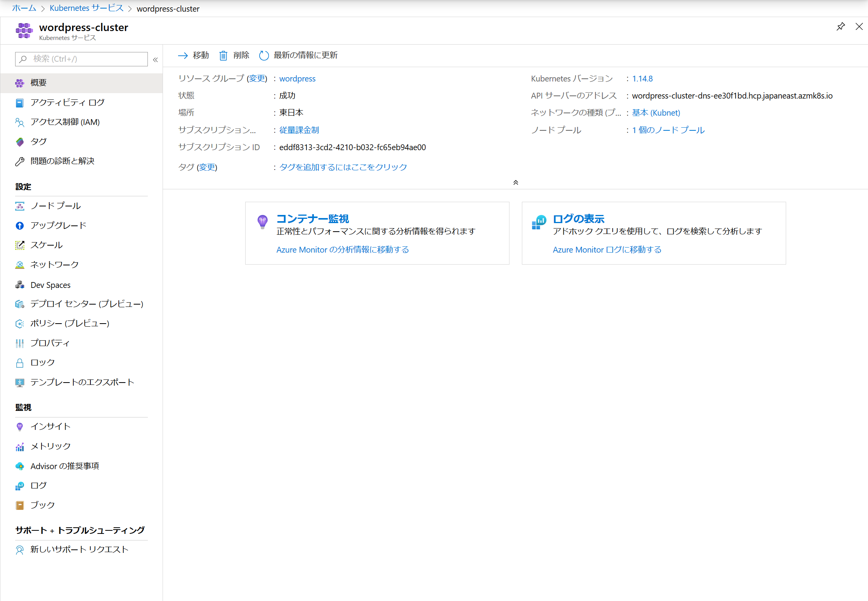Click タグを追加するにはここをクリック link

tap(343, 167)
